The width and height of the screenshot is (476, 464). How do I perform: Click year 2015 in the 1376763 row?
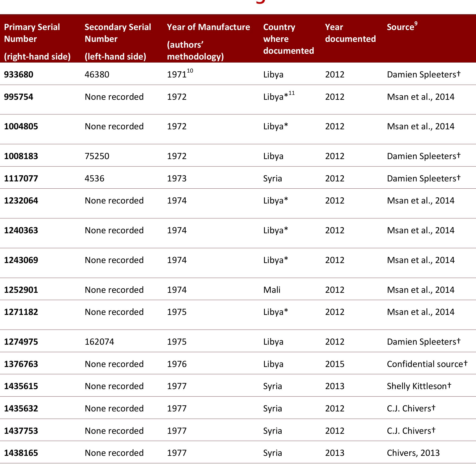tap(334, 364)
